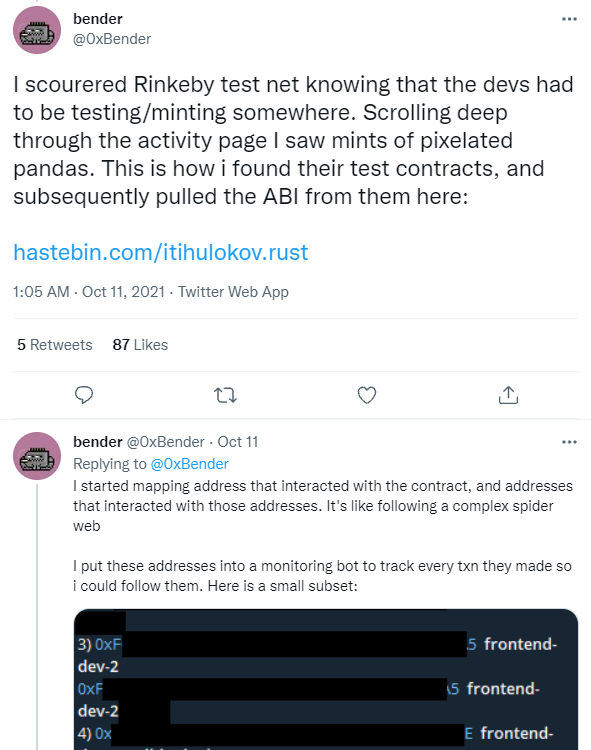591x750 pixels.
Task: Open the reply icon under main tweet
Action: pos(84,395)
